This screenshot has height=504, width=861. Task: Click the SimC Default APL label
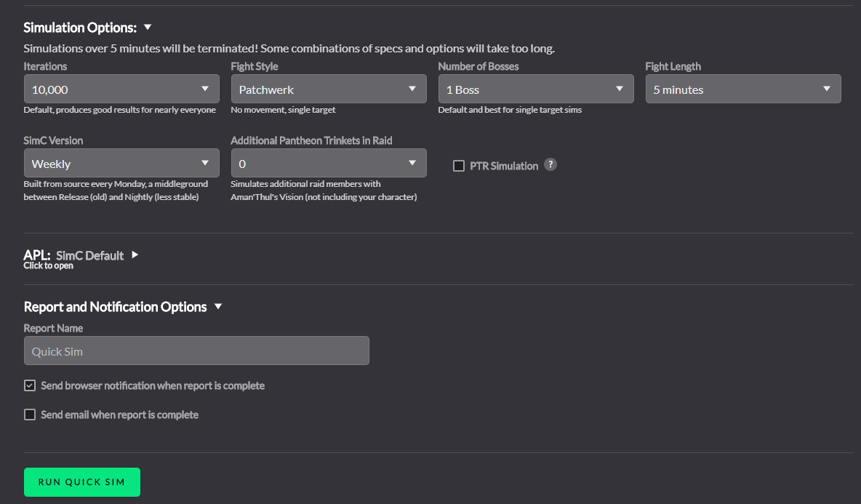(89, 255)
